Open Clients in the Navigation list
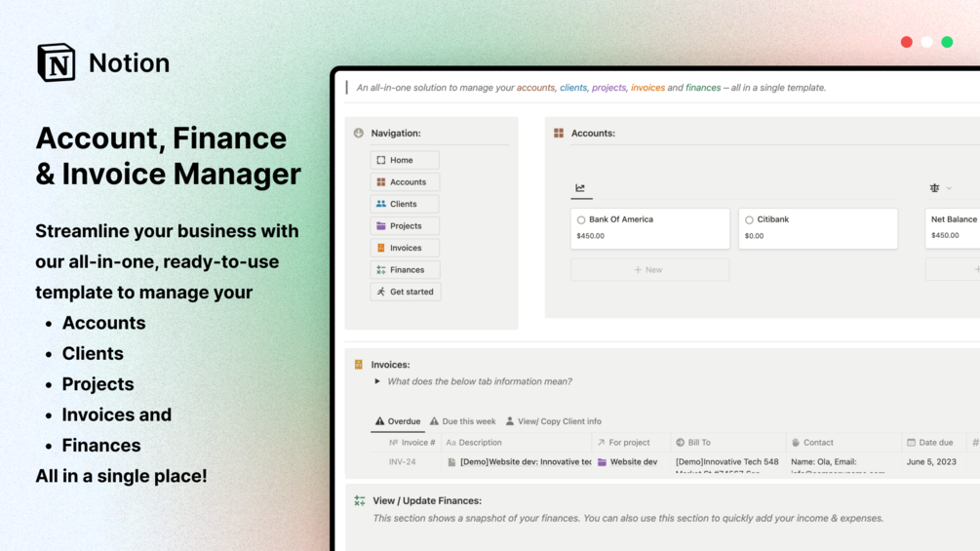Screen dimensions: 980x551 coord(405,204)
